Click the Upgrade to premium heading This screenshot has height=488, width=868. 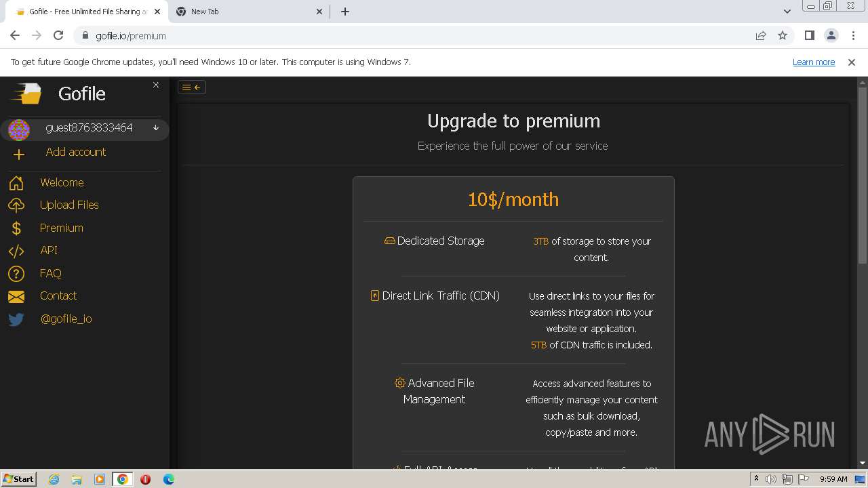coord(513,121)
